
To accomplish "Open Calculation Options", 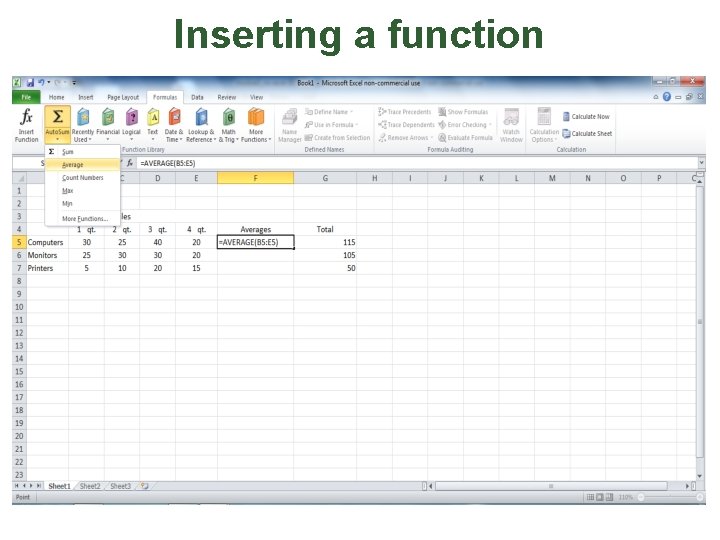I will [544, 125].
